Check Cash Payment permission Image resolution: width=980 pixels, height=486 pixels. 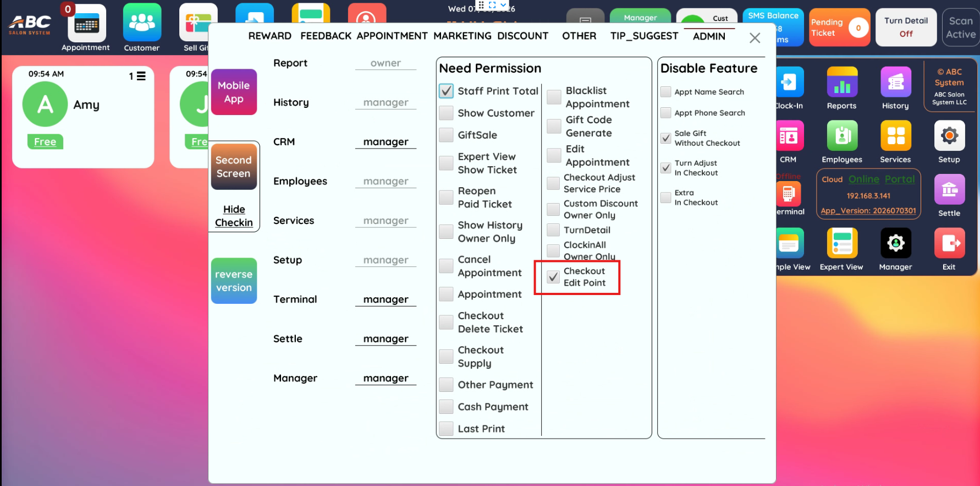[446, 407]
